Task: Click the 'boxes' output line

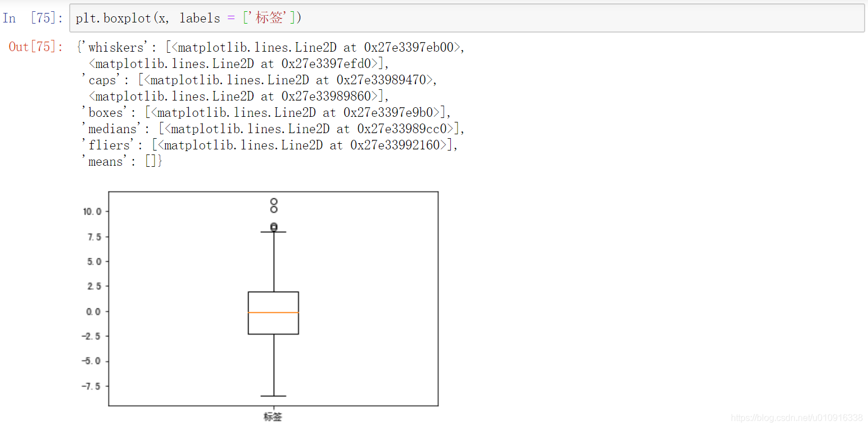Action: 266,113
